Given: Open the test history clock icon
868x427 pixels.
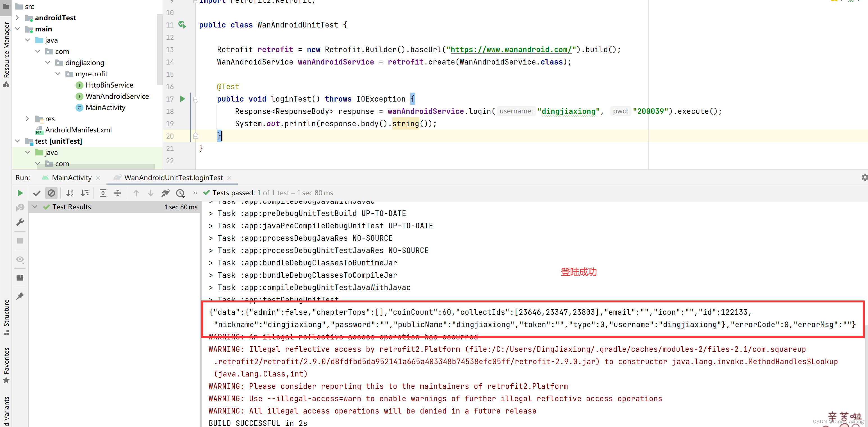Looking at the screenshot, I should (x=180, y=193).
